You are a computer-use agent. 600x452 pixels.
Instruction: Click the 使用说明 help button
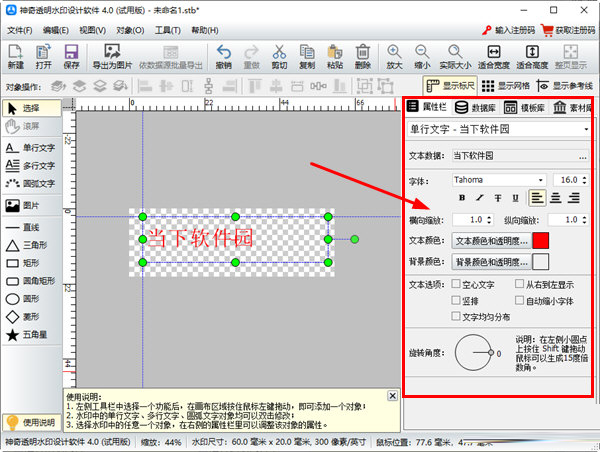[31, 422]
